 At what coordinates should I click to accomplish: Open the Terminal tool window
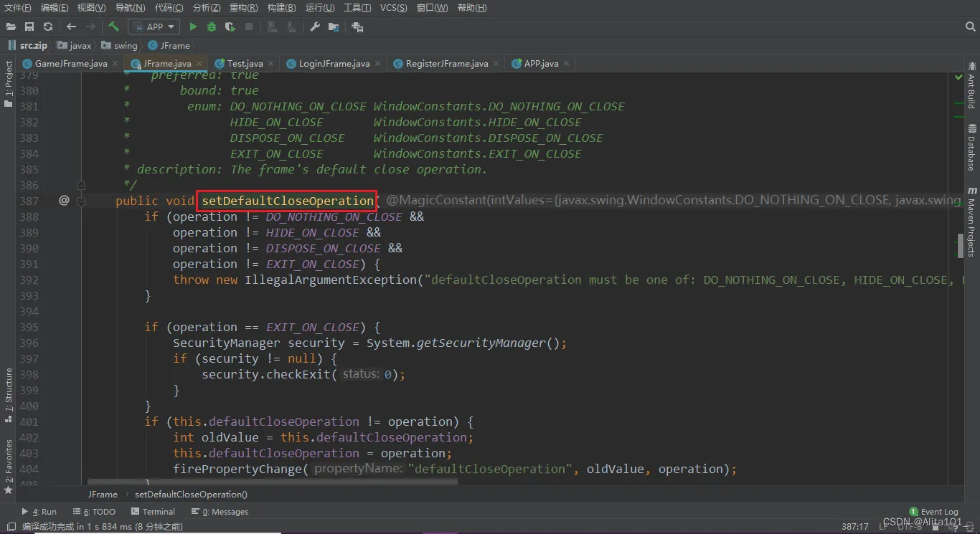click(x=154, y=512)
